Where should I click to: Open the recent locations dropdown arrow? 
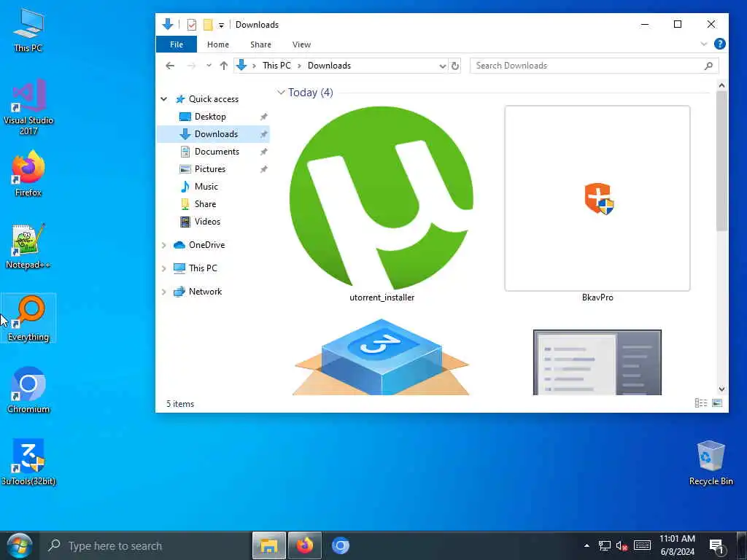[x=209, y=66]
